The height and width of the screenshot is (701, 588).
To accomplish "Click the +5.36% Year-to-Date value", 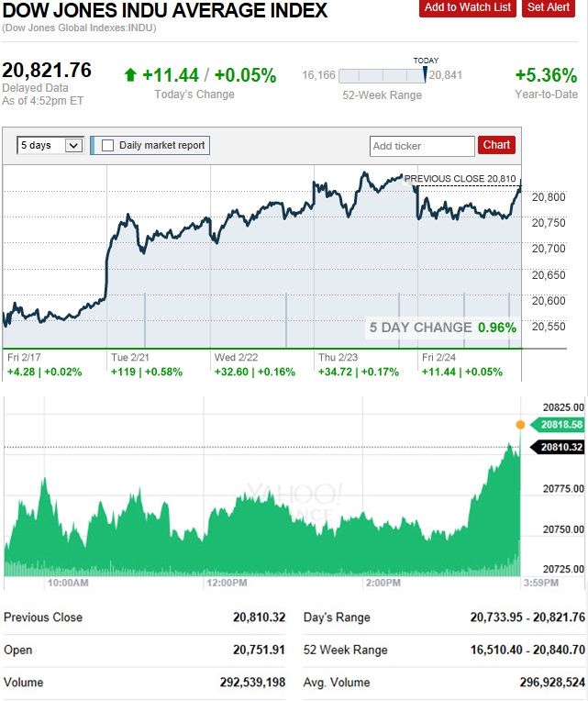I will [546, 75].
